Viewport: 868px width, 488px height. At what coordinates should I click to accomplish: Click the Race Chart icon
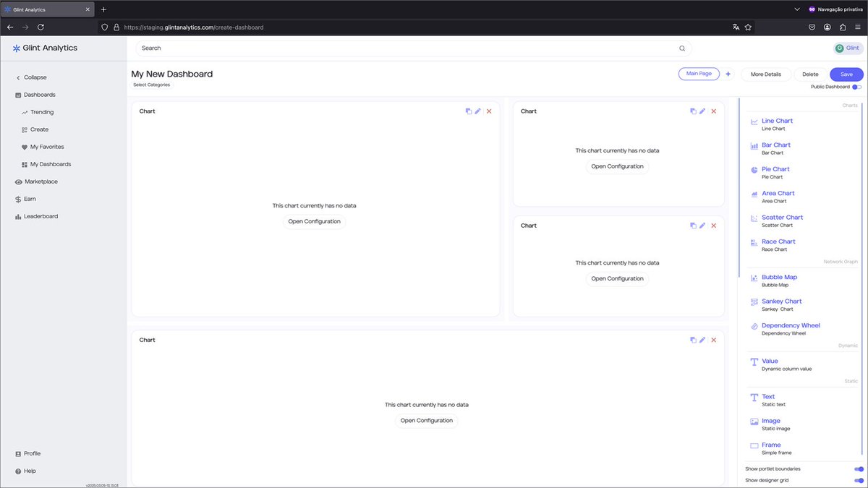[754, 242]
